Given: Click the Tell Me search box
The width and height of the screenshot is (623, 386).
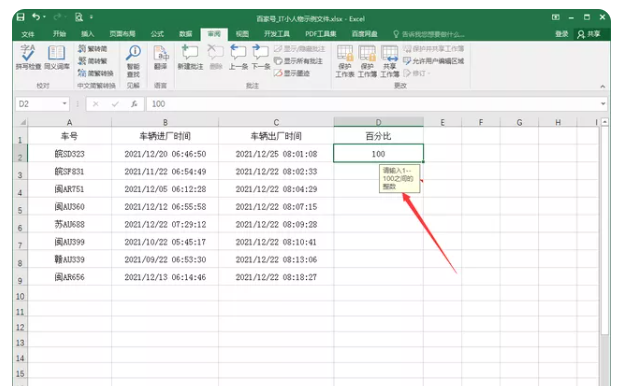Looking at the screenshot, I should pyautogui.click(x=429, y=34).
